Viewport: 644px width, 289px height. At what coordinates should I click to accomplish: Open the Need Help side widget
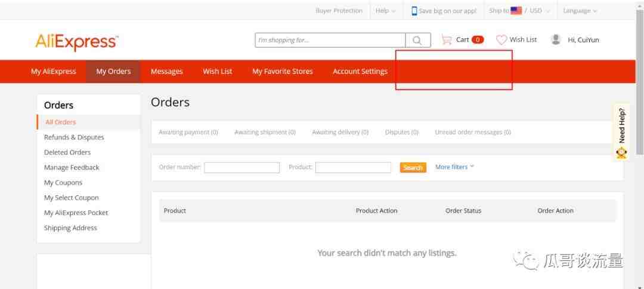click(x=621, y=133)
